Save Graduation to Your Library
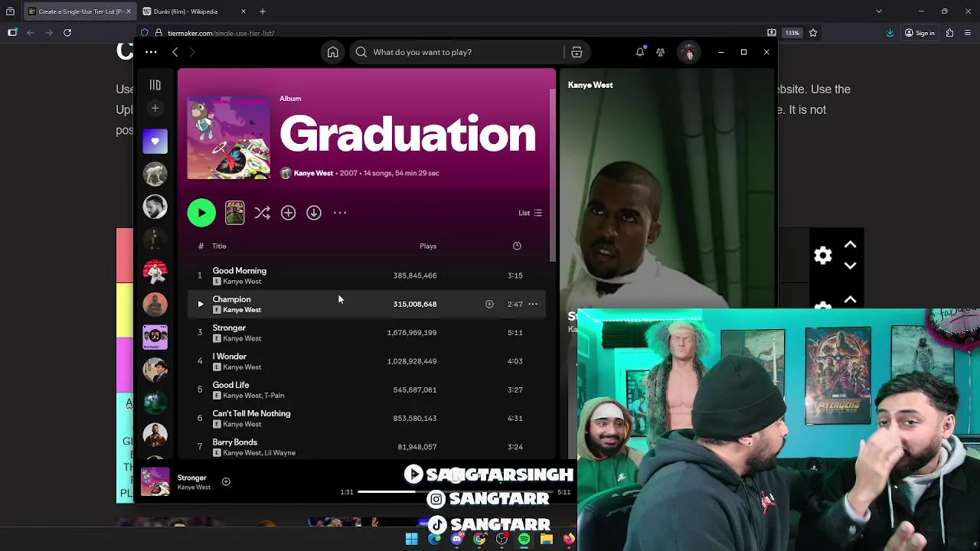The height and width of the screenshot is (551, 980). 288,213
